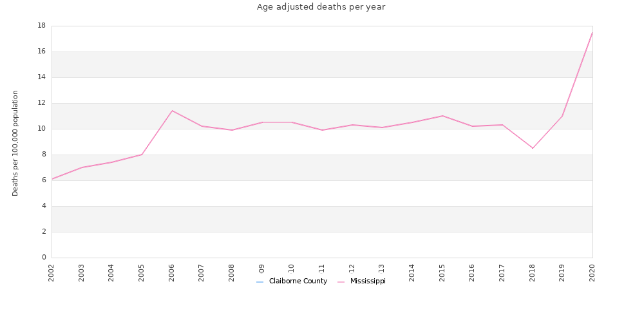The width and height of the screenshot is (644, 322).
Task: Toggle the Mississippi legend entry
Action: point(361,281)
